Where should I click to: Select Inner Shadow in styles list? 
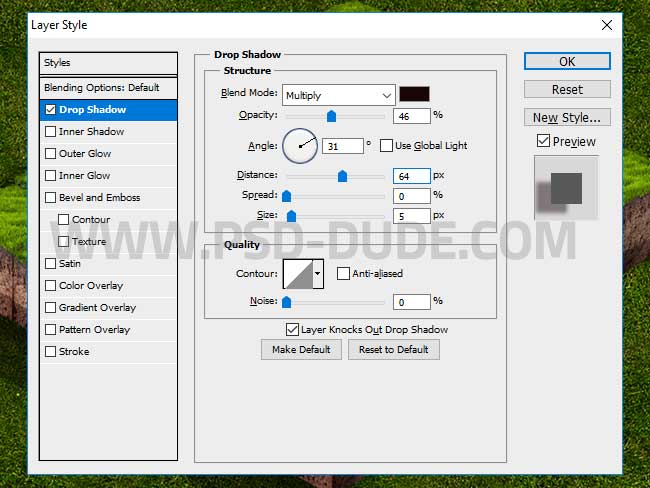[92, 132]
